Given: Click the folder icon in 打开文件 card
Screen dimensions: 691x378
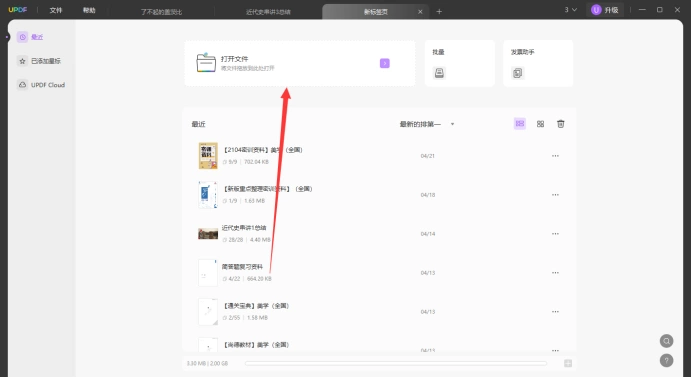Looking at the screenshot, I should click(206, 63).
